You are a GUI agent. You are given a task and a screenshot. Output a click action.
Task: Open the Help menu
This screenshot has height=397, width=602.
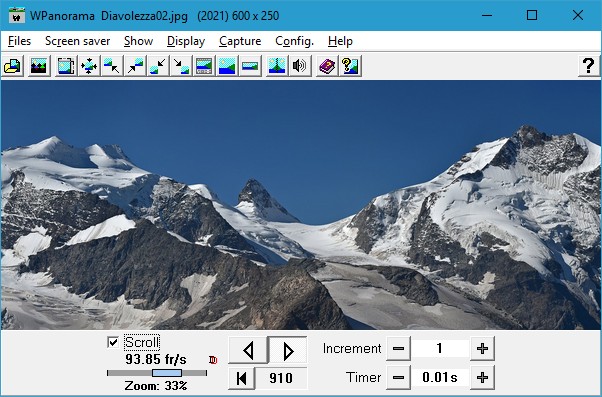coord(340,41)
